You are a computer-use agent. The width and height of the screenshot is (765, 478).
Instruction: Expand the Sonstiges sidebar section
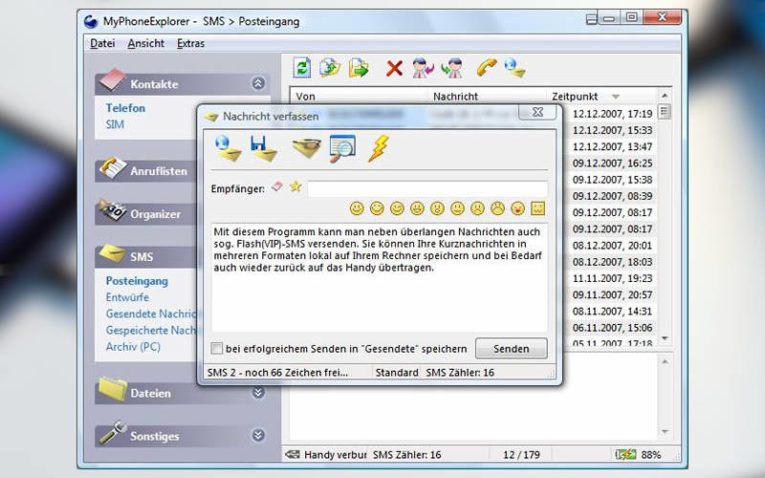click(x=258, y=435)
